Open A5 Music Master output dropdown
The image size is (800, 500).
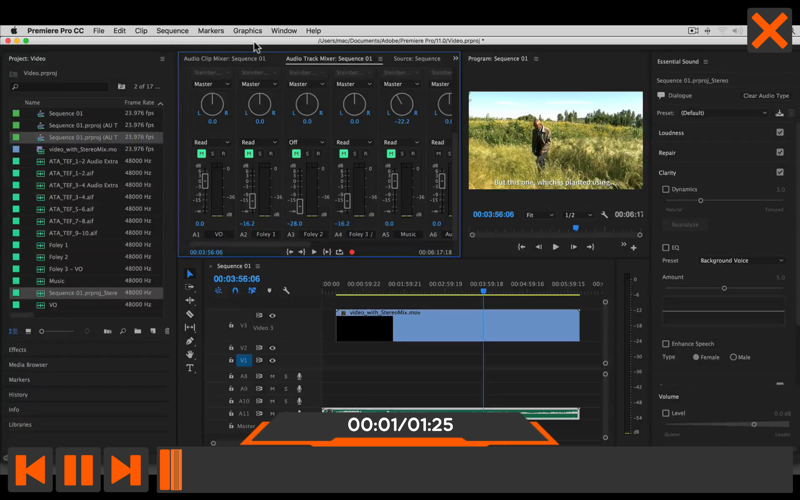click(402, 84)
